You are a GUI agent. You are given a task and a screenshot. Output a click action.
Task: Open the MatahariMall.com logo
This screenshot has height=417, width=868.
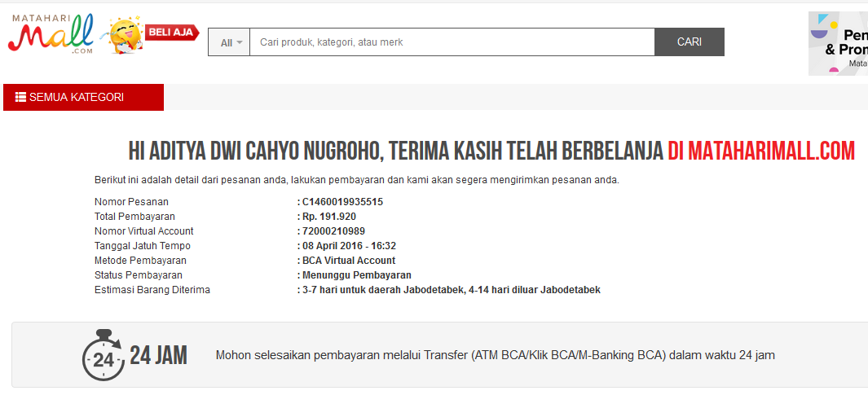coord(51,33)
